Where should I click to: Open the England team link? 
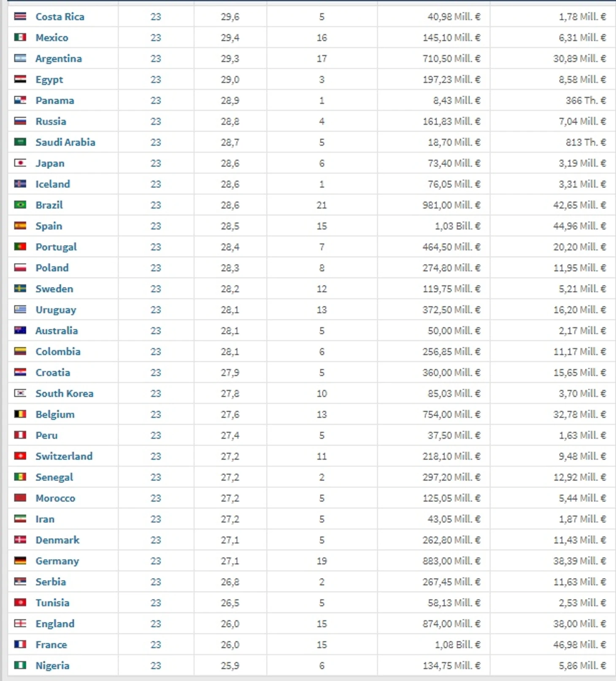(x=55, y=624)
